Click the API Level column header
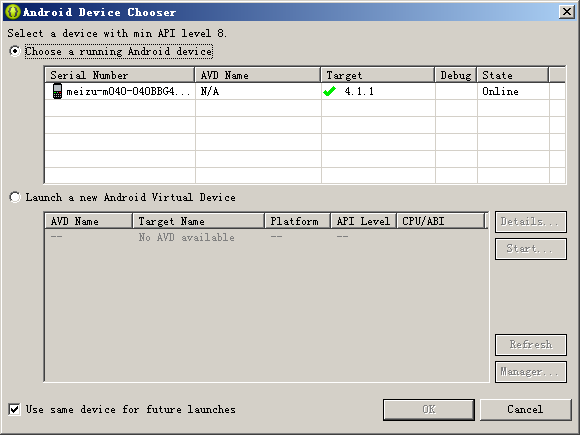 click(x=363, y=221)
